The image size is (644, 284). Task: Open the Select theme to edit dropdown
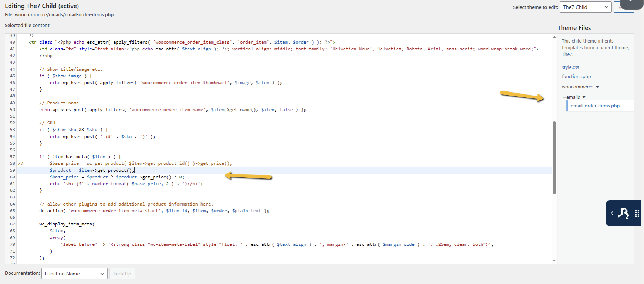coord(586,7)
